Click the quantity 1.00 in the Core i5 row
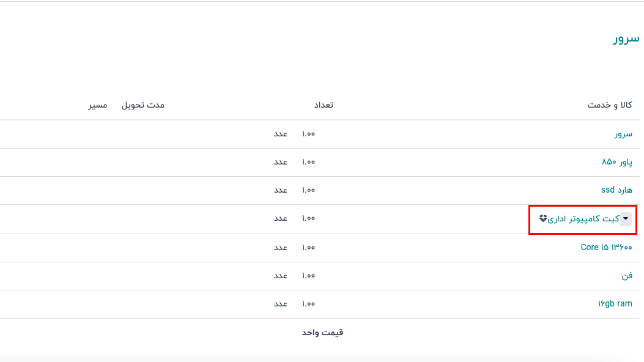 pos(308,248)
